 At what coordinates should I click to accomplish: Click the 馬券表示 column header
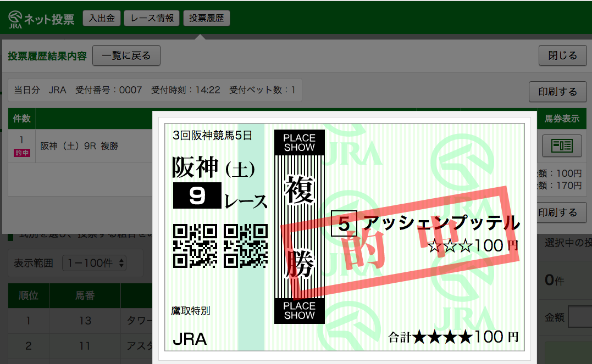(561, 119)
